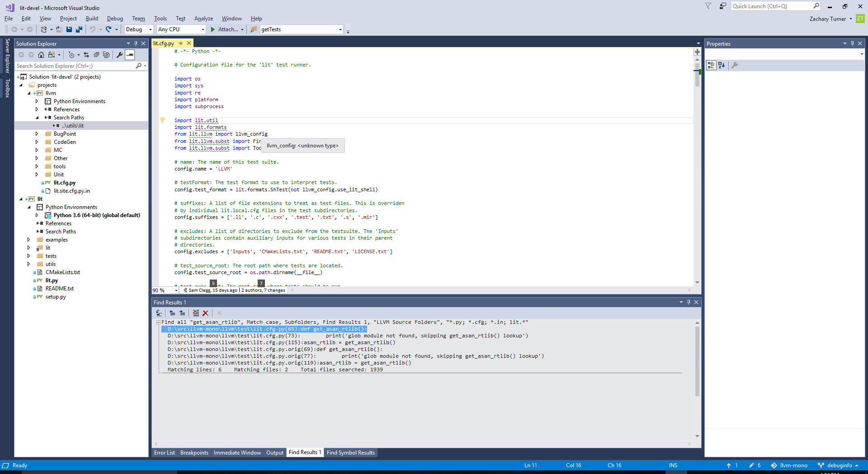Expand the CodeGen folder node

[x=37, y=142]
